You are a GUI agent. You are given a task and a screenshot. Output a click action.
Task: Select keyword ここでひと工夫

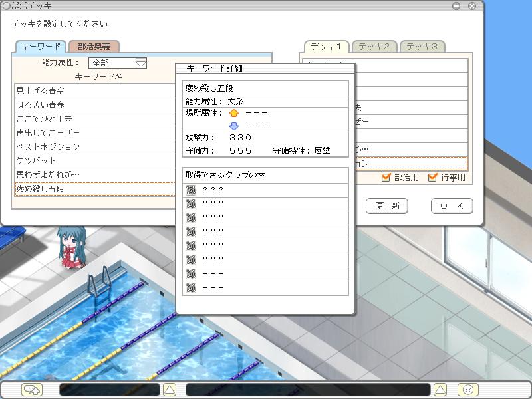95,119
